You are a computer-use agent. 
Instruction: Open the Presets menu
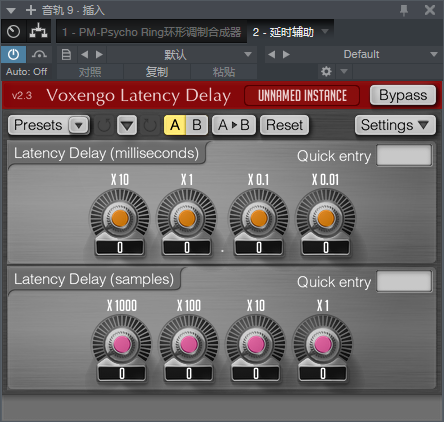pyautogui.click(x=38, y=125)
